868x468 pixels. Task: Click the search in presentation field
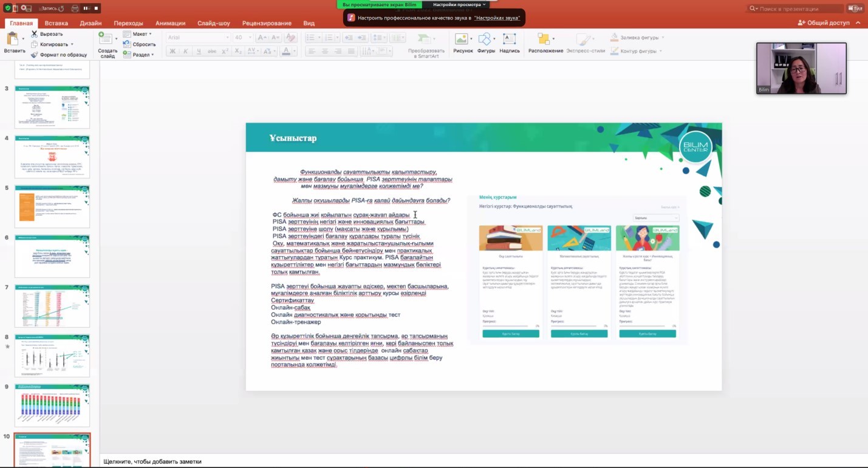tap(796, 8)
